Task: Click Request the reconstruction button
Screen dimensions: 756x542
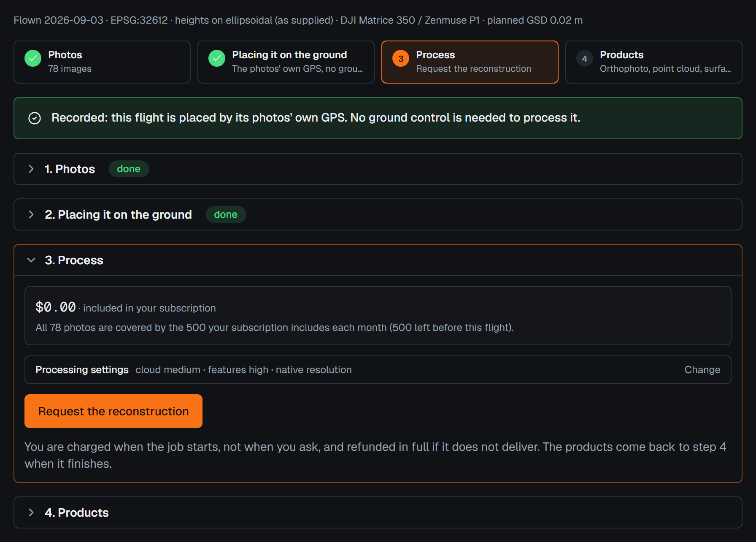Action: [113, 411]
